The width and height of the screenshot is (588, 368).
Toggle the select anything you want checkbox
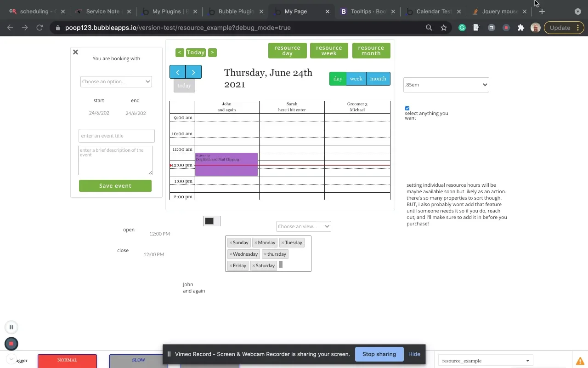tap(407, 109)
